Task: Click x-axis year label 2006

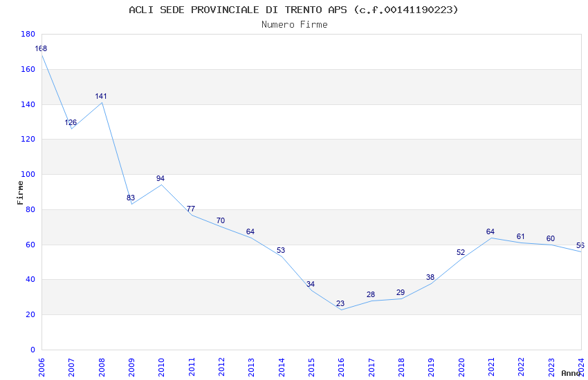Action: pyautogui.click(x=42, y=368)
